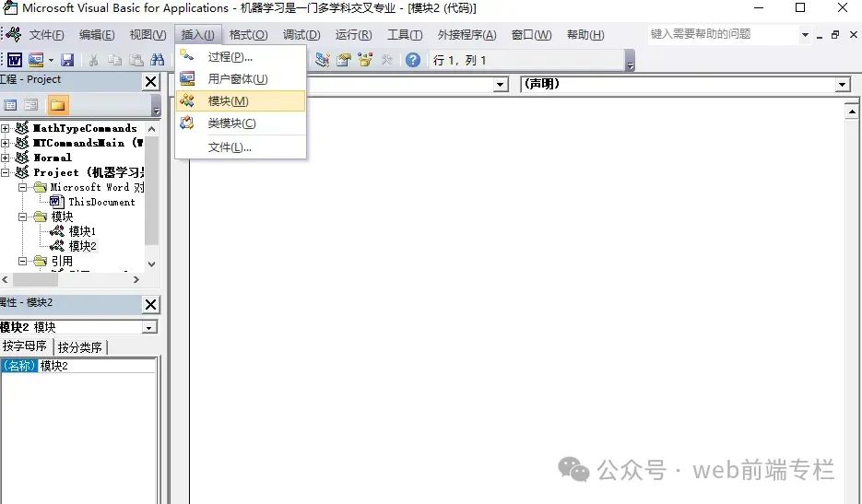
Task: Click code window scroll up arrow
Action: [852, 111]
